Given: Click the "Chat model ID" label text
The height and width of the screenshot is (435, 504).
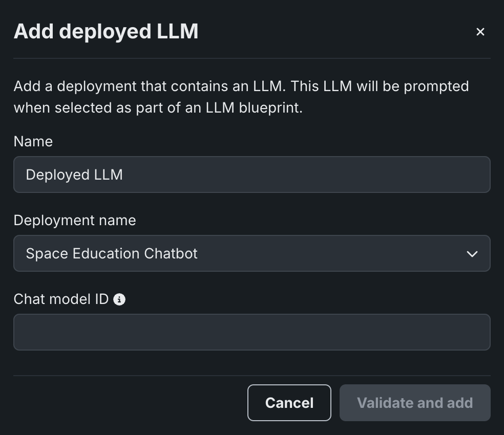Looking at the screenshot, I should (x=61, y=299).
